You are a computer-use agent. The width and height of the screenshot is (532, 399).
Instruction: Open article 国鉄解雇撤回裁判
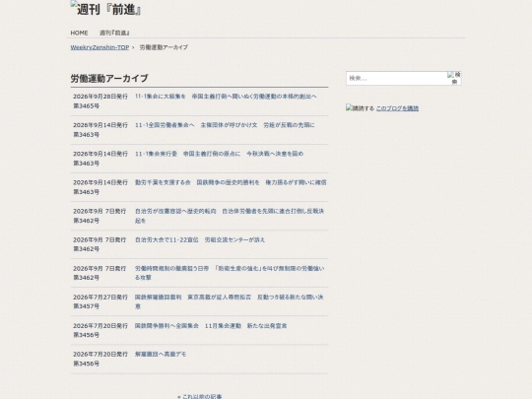tap(229, 301)
